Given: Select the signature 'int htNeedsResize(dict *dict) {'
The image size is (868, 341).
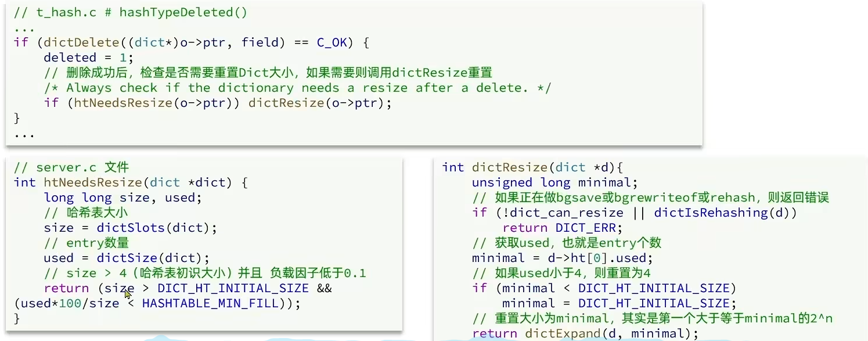Looking at the screenshot, I should [x=131, y=182].
